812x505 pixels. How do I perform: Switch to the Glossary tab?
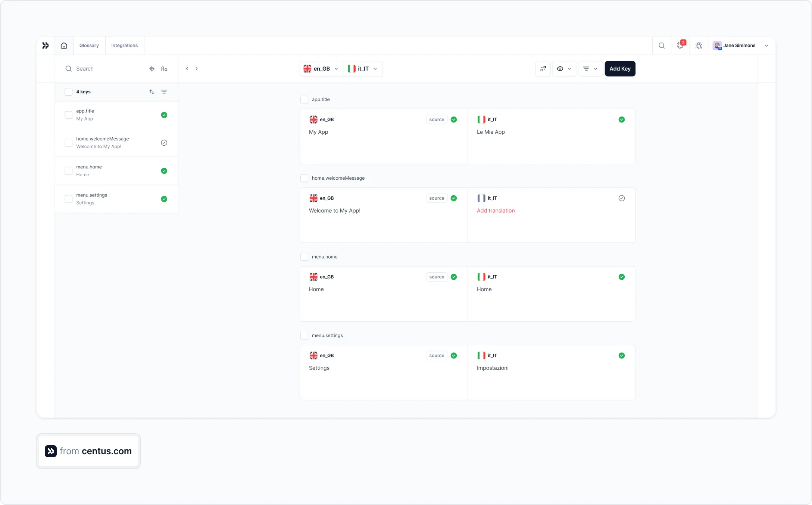[x=89, y=45]
